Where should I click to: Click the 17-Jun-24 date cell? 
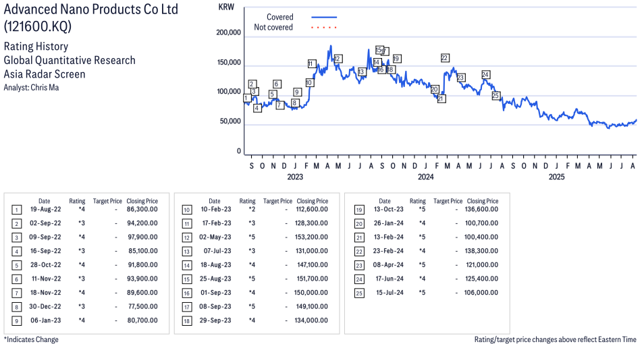390,279
